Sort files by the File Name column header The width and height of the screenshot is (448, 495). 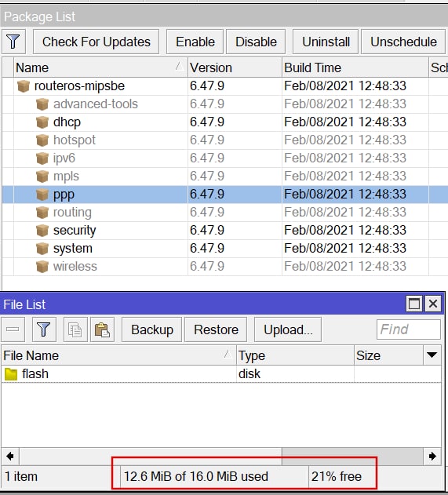pos(118,355)
